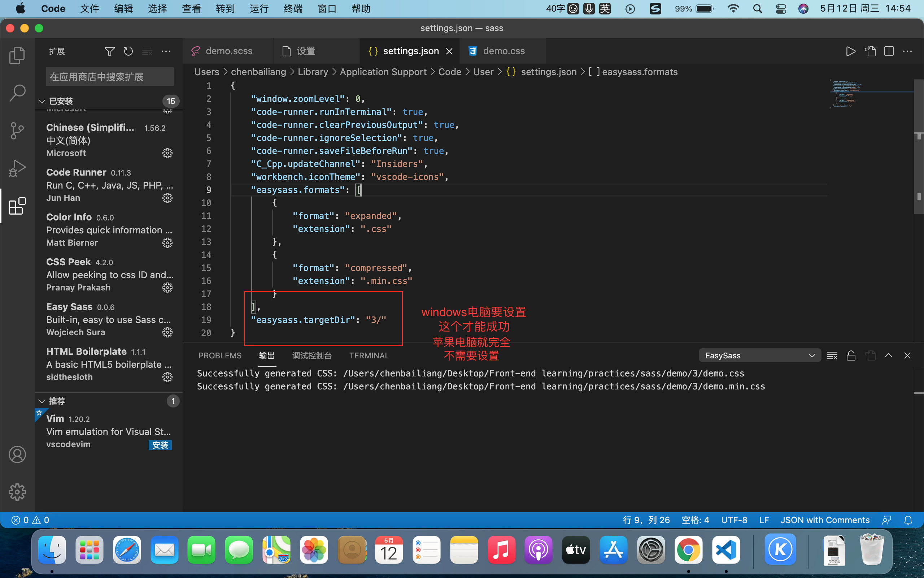Collapse the 已安装 installed extensions section
The height and width of the screenshot is (578, 924).
pos(108,101)
